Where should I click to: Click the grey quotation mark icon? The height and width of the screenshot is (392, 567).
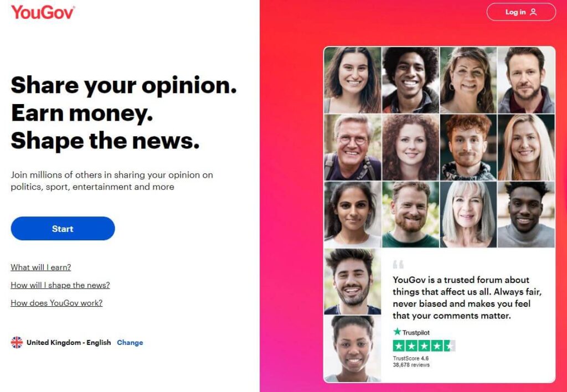(398, 264)
